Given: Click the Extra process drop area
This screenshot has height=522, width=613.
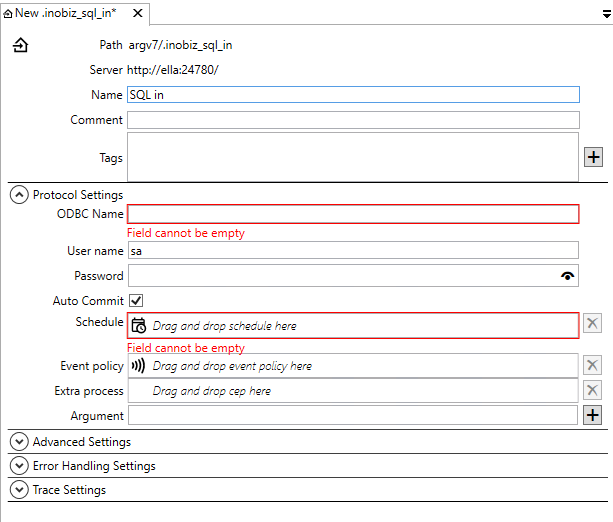Looking at the screenshot, I should (x=353, y=391).
